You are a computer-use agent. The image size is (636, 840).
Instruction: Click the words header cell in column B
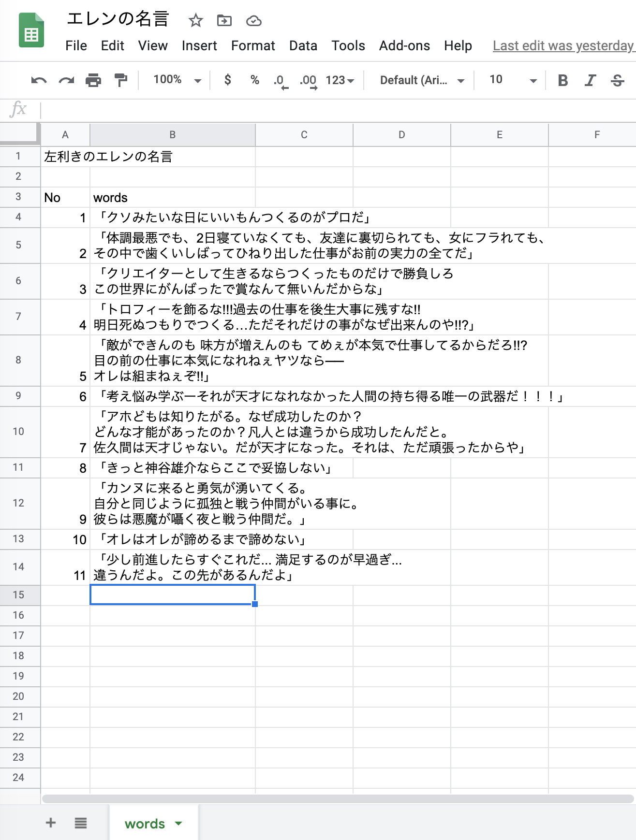[173, 198]
